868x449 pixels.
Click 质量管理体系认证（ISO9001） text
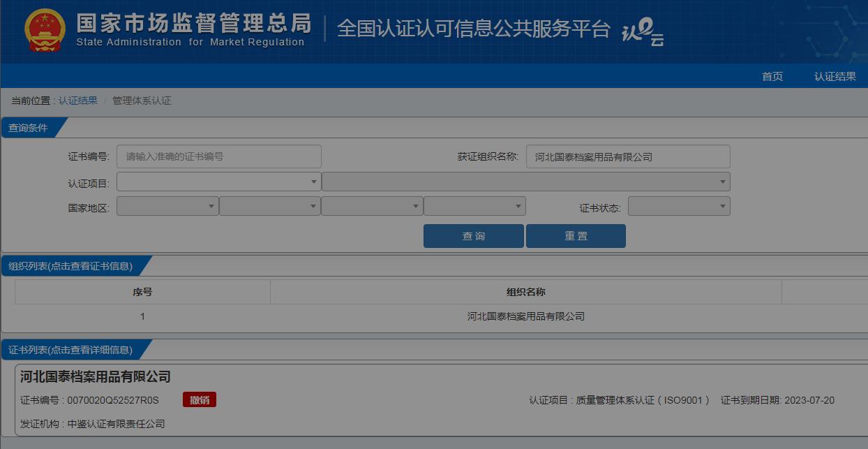pos(643,400)
